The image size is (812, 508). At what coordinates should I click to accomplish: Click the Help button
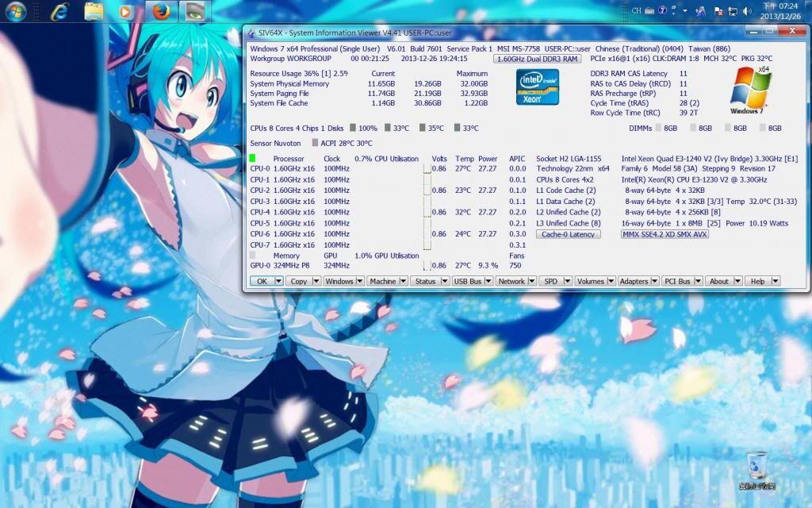757,281
